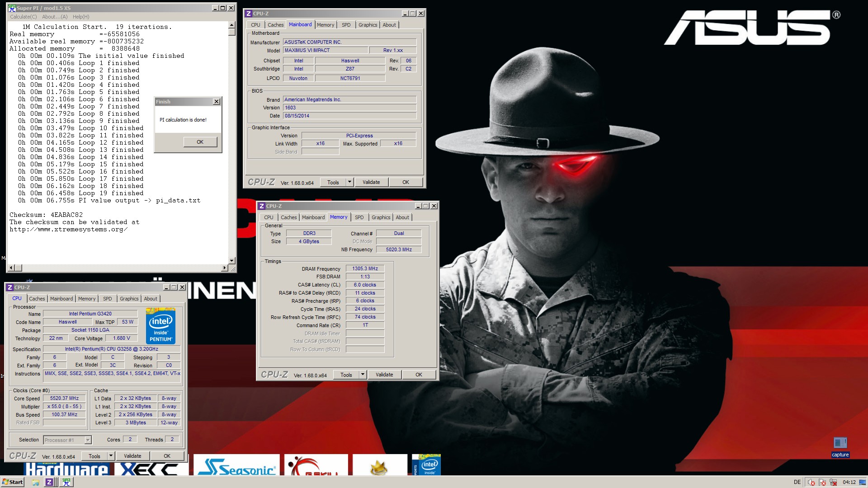The width and height of the screenshot is (868, 488).
Task: Click the show desktop icon at tray end
Action: coord(863,482)
